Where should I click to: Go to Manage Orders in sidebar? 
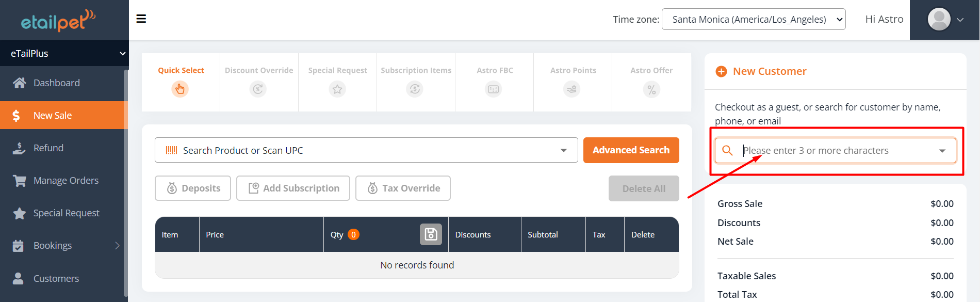66,181
